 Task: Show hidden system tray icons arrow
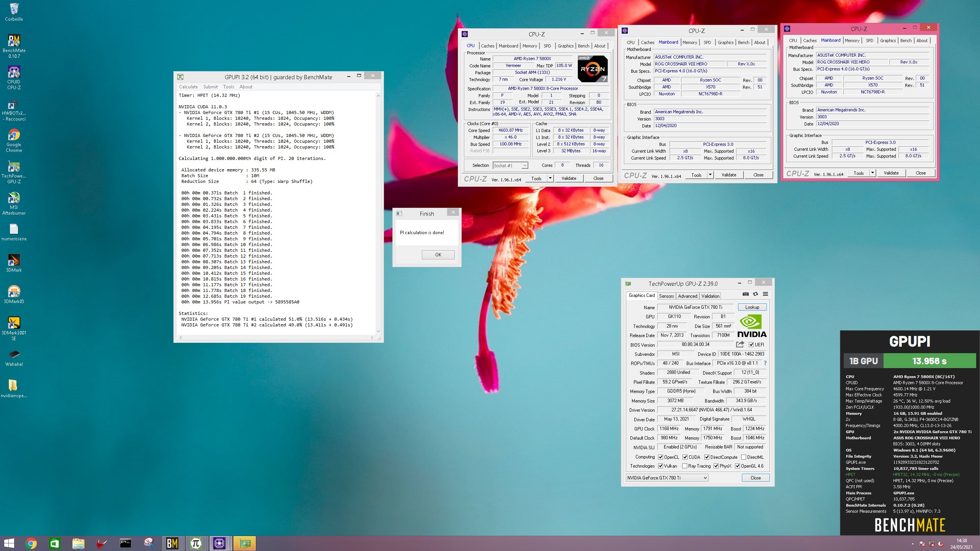click(x=913, y=544)
